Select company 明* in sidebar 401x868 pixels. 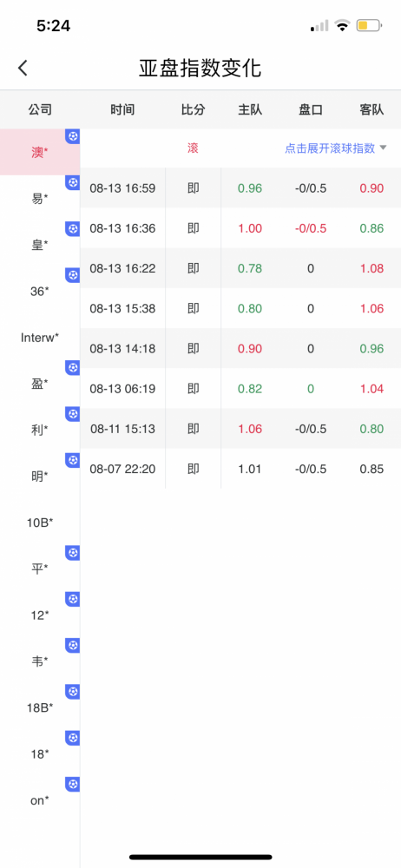point(40,476)
